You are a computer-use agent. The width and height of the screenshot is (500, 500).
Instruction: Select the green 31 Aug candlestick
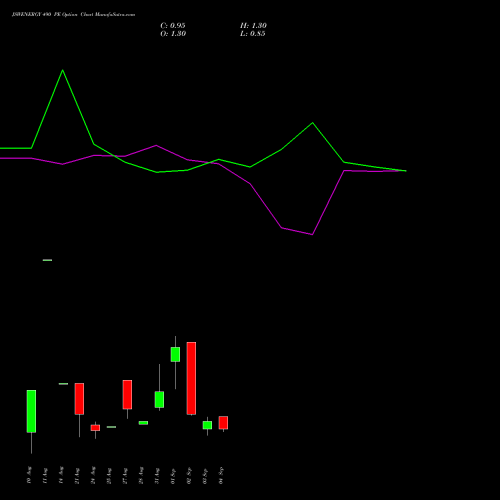coord(159,399)
